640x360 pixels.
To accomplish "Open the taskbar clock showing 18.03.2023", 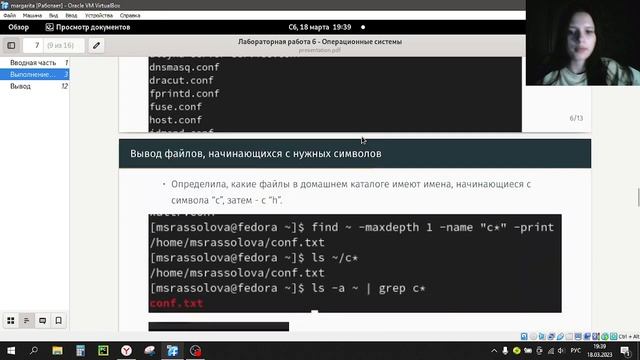I will point(600,351).
